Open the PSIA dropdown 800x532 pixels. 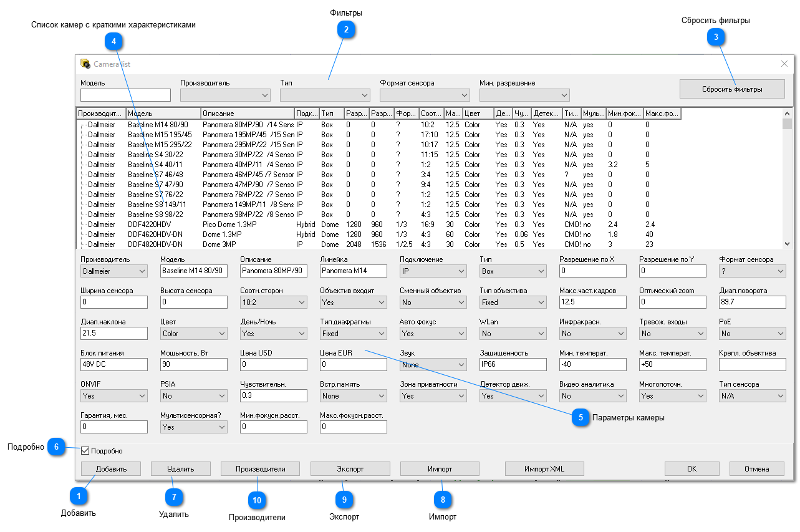(x=194, y=396)
